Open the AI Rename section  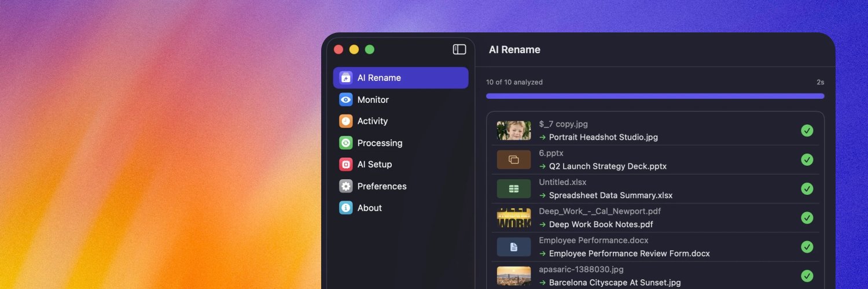400,77
